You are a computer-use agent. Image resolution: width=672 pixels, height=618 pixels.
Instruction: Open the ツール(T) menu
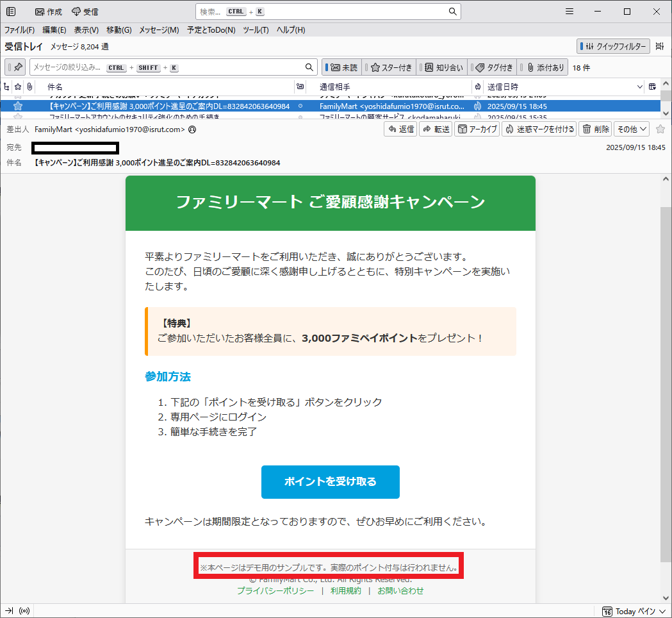tap(256, 30)
